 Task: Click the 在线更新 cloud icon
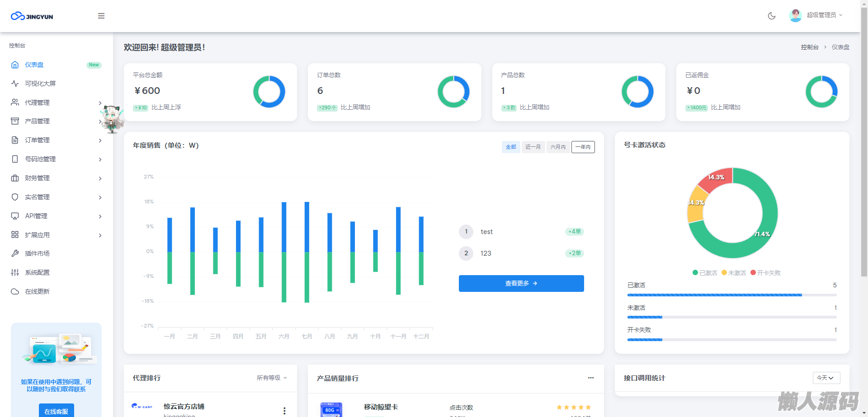coord(15,291)
